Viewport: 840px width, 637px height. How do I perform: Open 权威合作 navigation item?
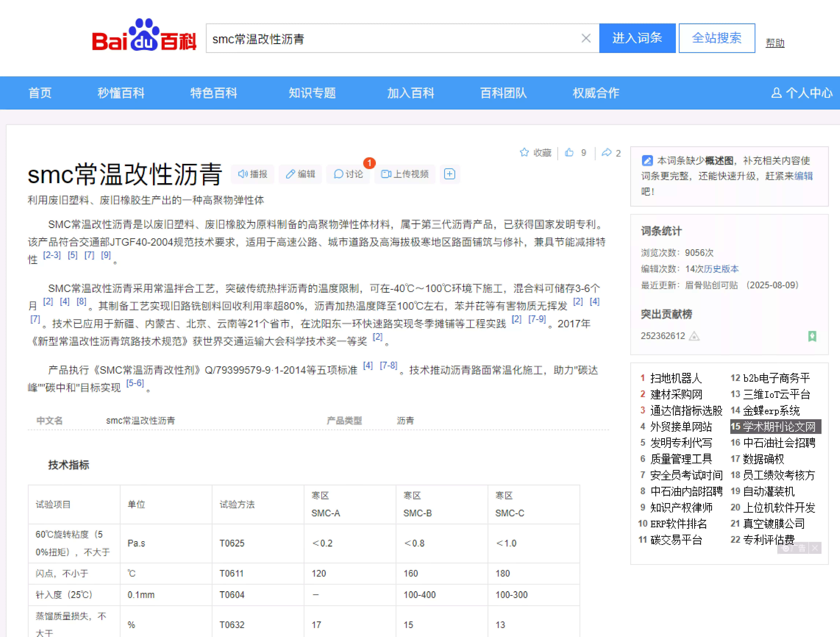596,93
